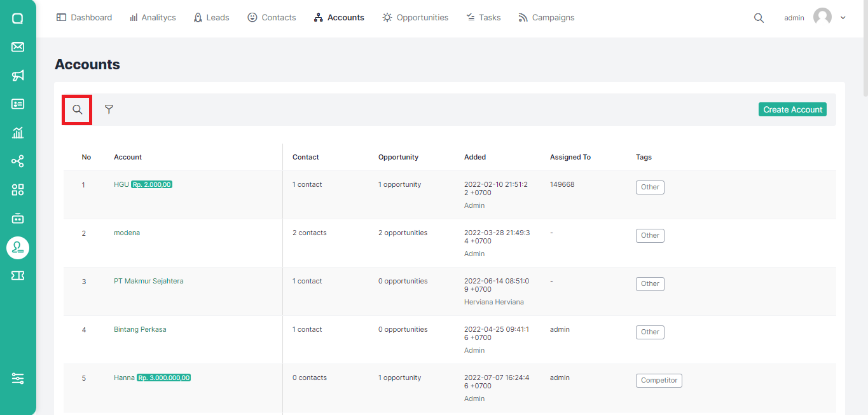Open the filter funnel icon
The height and width of the screenshot is (415, 868).
[109, 109]
